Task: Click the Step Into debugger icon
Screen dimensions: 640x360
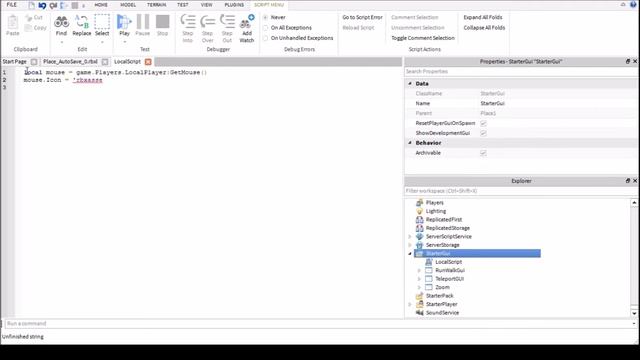Action: (188, 21)
